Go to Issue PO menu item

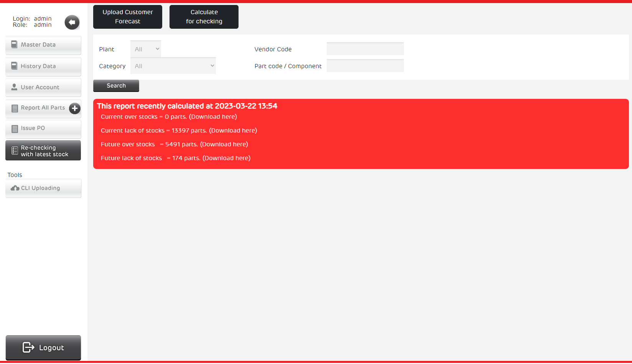pyautogui.click(x=33, y=128)
